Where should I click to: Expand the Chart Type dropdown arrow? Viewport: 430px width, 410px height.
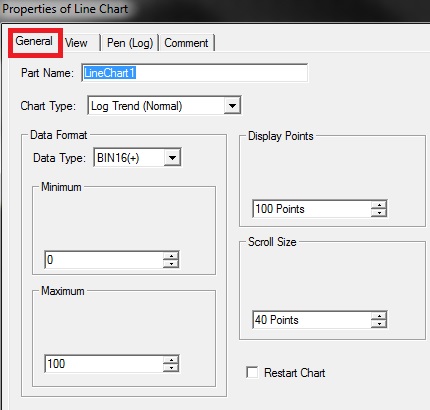point(232,106)
